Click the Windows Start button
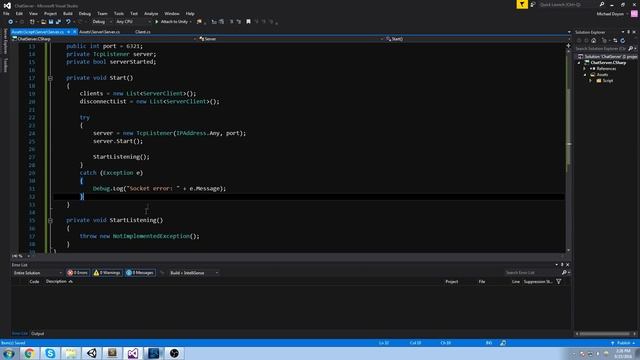The width and height of the screenshot is (640, 360). pos(9,353)
